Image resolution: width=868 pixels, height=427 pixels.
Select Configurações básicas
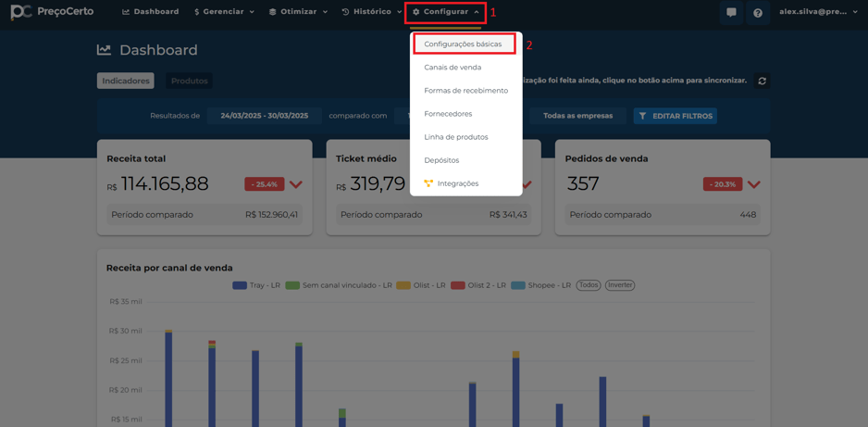(464, 44)
